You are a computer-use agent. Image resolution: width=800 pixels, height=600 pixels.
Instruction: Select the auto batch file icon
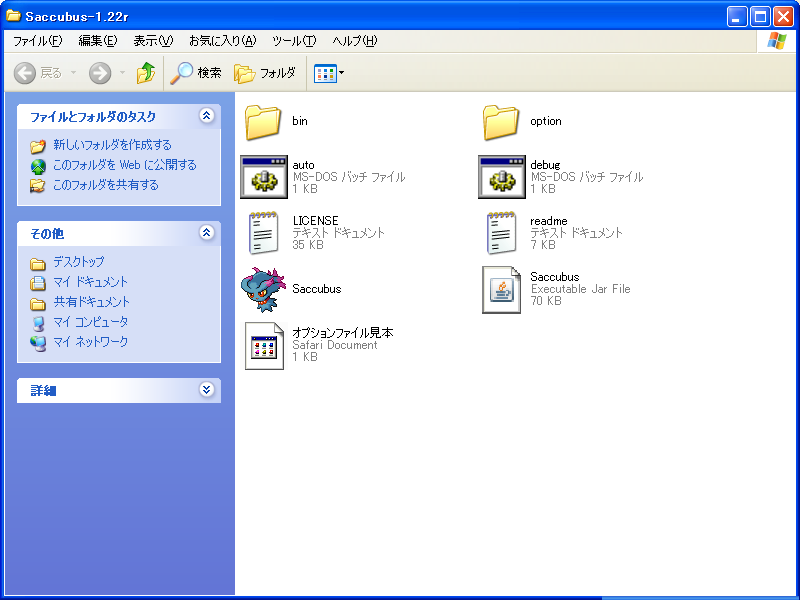tap(264, 177)
